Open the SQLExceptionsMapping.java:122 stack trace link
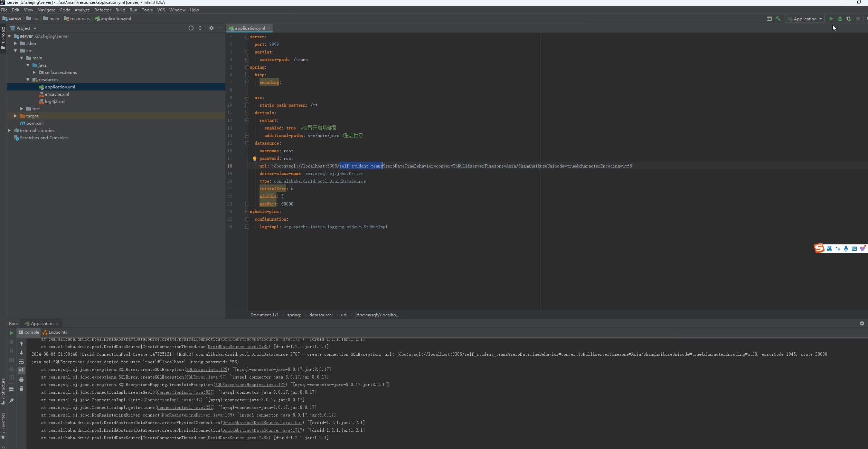Screen dimensions: 868x449 pos(250,385)
